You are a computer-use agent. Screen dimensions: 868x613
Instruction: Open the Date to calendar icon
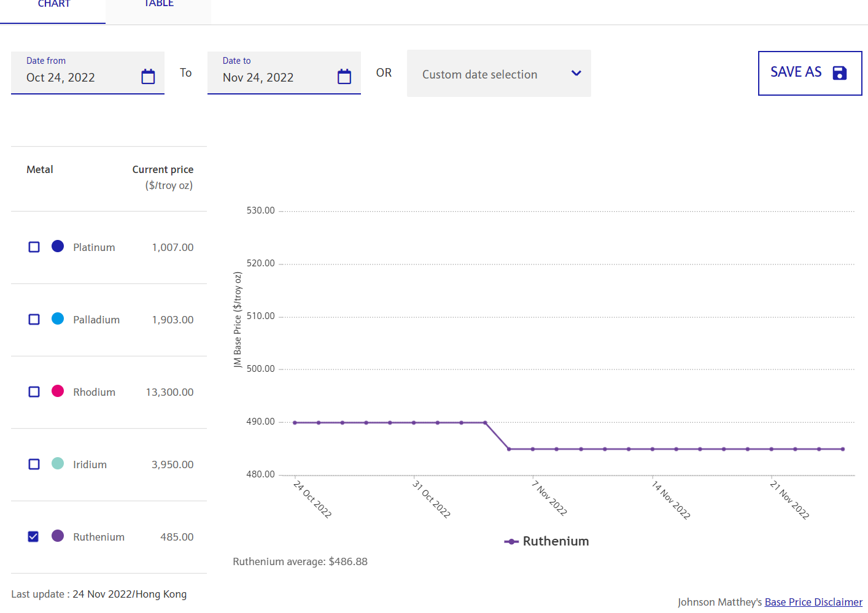click(344, 77)
